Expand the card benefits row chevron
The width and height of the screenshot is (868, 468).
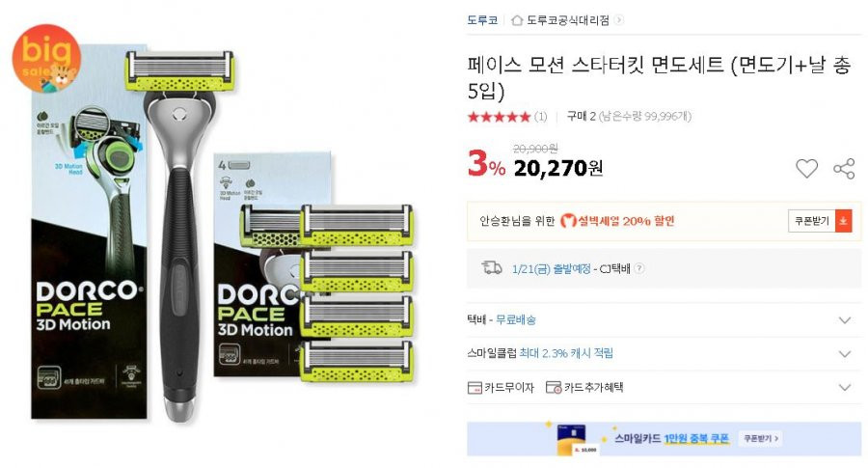coord(844,388)
